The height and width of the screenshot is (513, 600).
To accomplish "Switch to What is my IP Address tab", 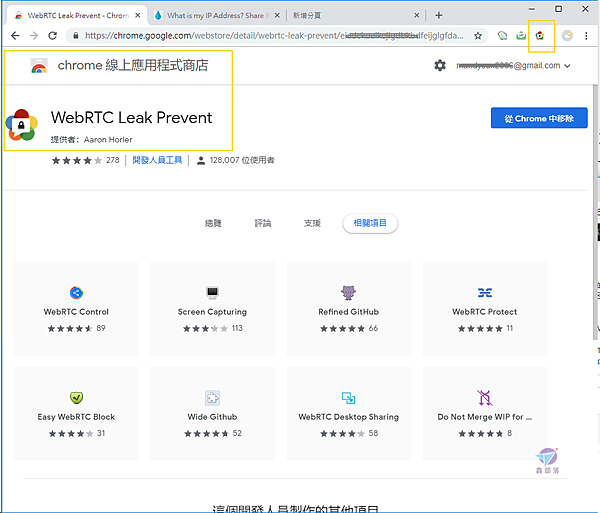I will (x=216, y=15).
